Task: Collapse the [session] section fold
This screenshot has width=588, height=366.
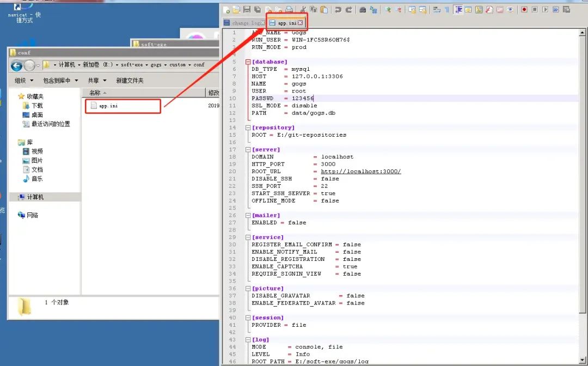Action: point(248,318)
